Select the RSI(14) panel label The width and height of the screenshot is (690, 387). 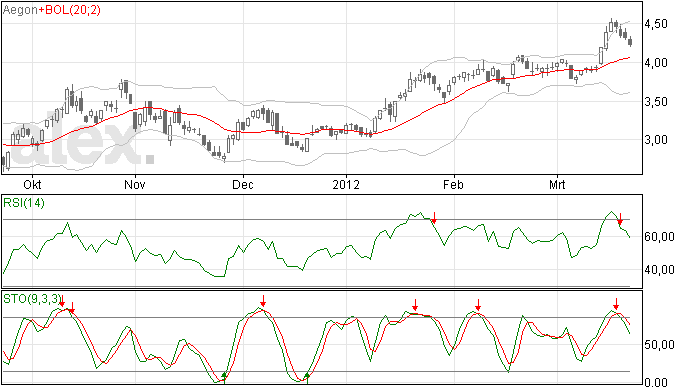24,203
